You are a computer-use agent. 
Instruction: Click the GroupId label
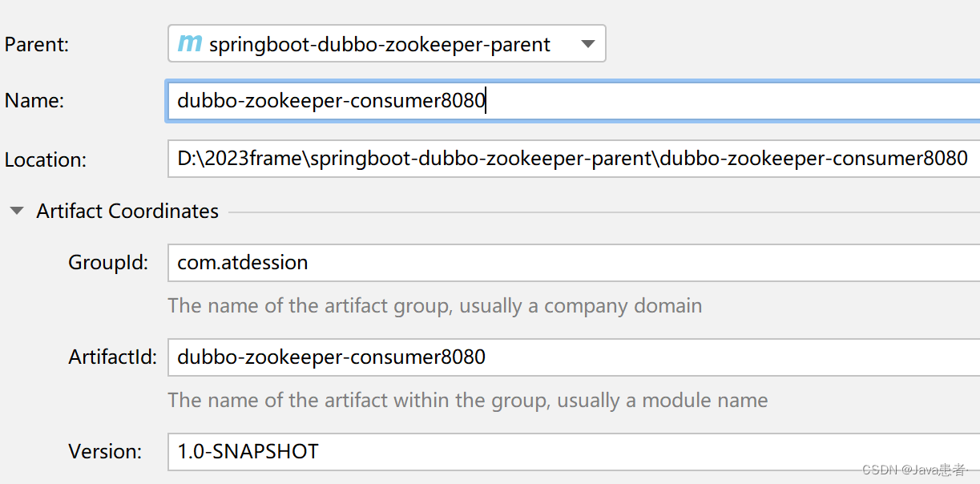[108, 263]
